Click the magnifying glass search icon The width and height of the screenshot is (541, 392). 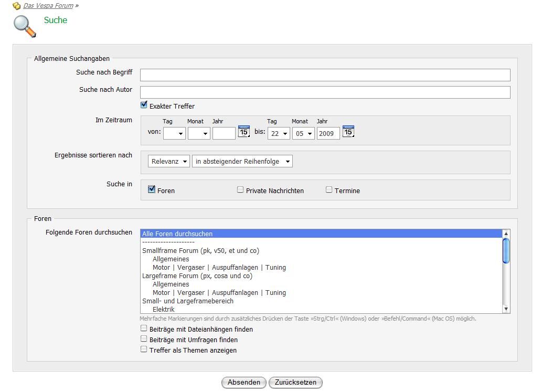25,26
